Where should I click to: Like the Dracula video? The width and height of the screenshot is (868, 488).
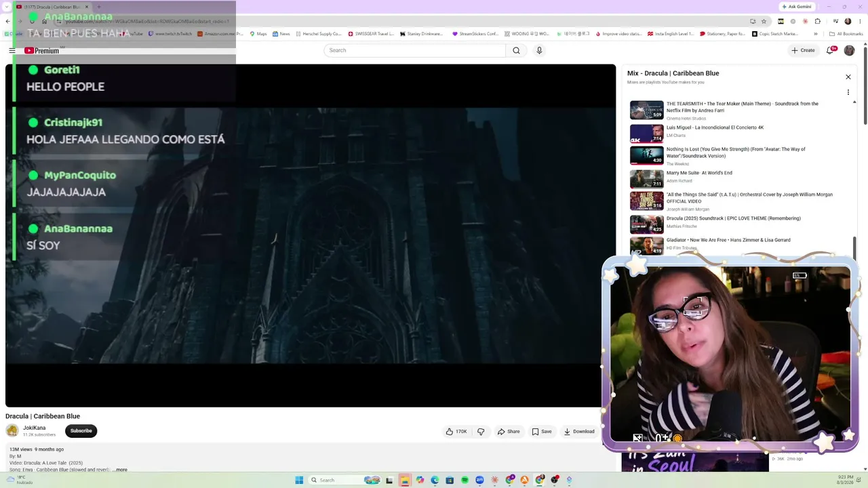456,432
